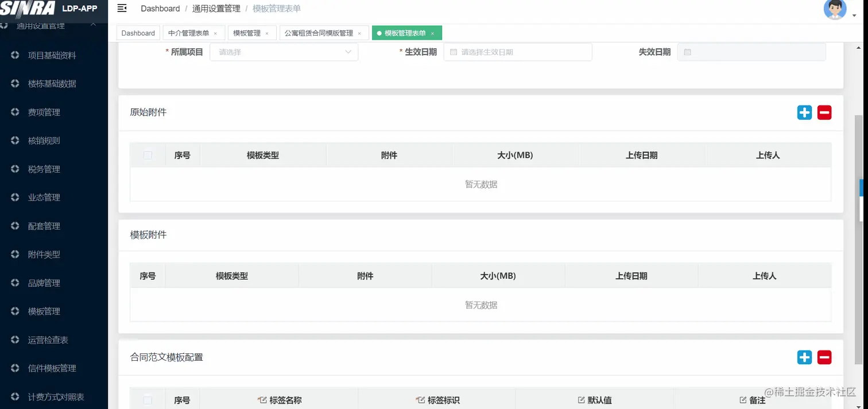This screenshot has height=409, width=868.
Task: Click the blue plus icon to add 原始附件
Action: (804, 112)
